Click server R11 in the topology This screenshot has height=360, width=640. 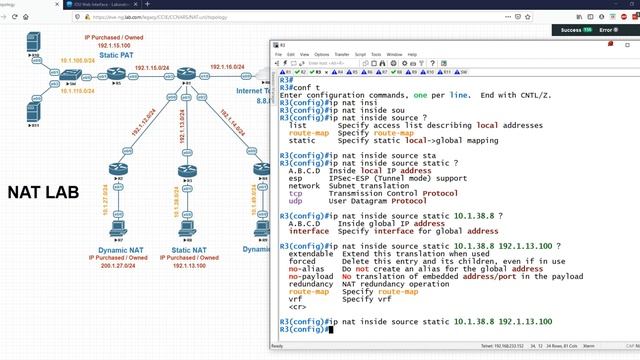tap(33, 112)
